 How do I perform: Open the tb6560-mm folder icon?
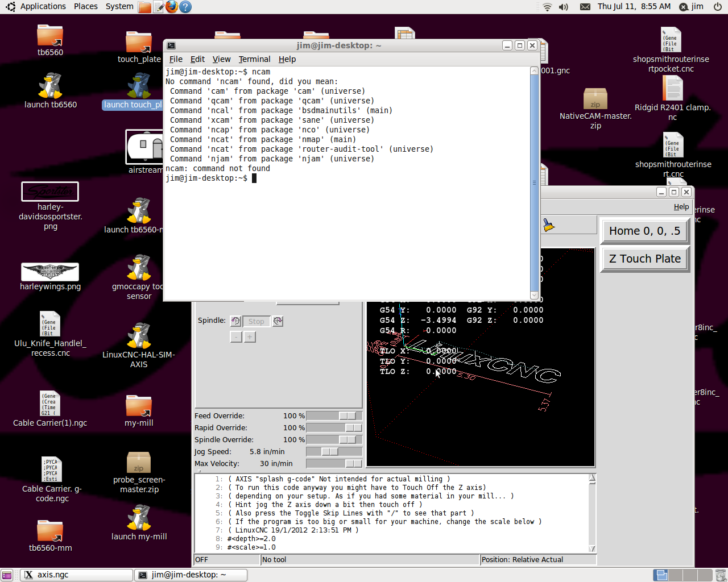[x=50, y=531]
